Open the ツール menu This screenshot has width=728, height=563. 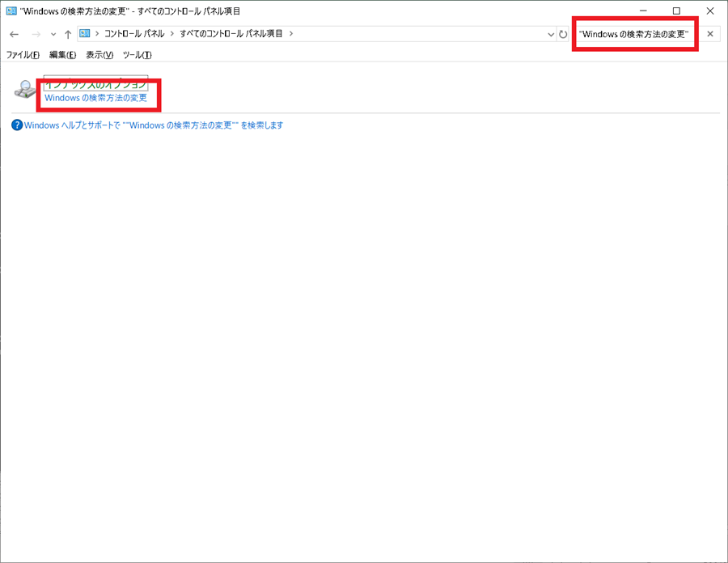[x=137, y=55]
